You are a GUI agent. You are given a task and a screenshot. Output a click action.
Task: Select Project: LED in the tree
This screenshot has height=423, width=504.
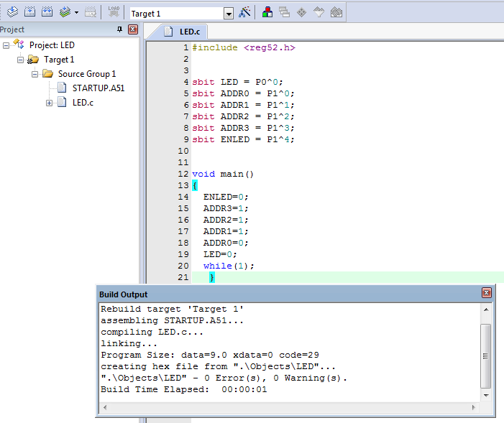[x=52, y=45]
